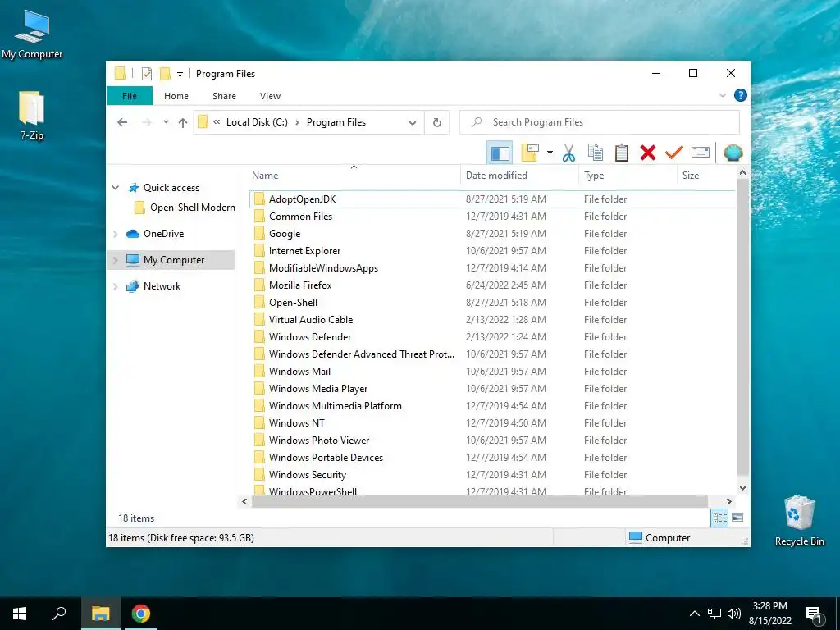The width and height of the screenshot is (840, 630).
Task: Click the Paste clipboard icon
Action: 622,153
